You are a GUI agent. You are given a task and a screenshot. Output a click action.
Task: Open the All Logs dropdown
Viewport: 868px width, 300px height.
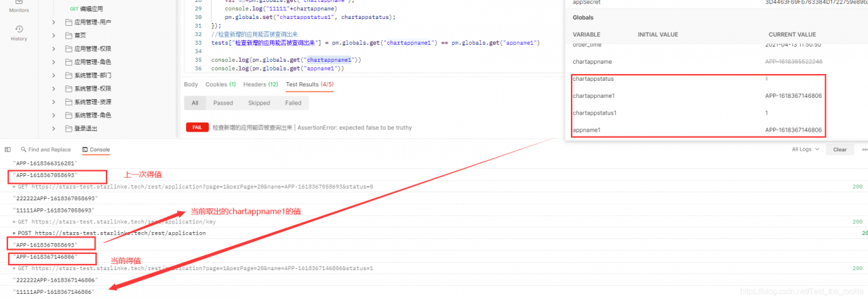[806, 149]
